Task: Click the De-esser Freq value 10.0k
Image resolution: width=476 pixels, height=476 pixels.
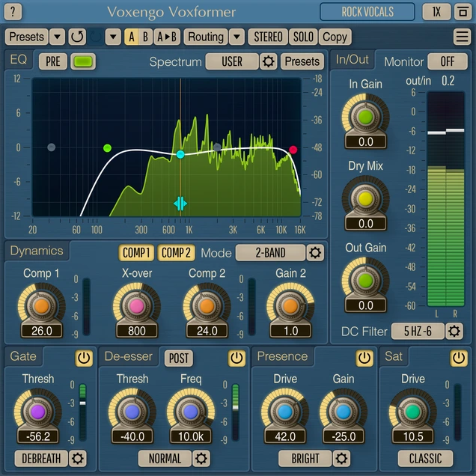Action: coord(191,436)
